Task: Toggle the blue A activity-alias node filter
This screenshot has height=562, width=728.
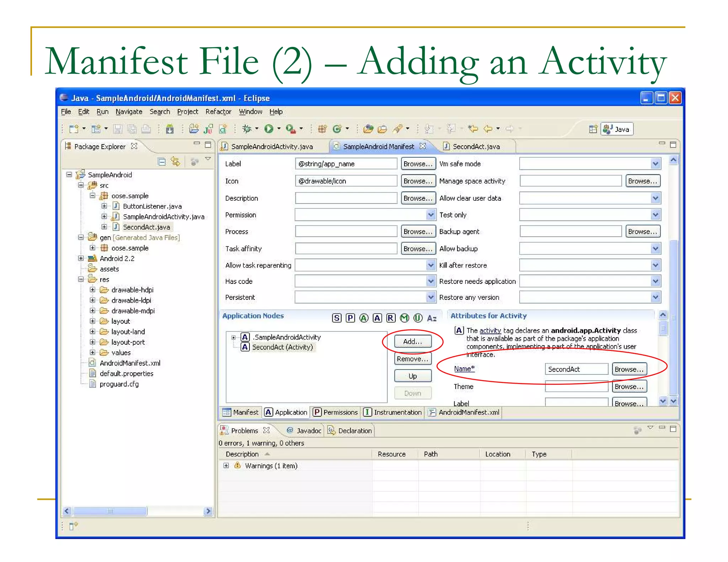Action: (x=377, y=318)
